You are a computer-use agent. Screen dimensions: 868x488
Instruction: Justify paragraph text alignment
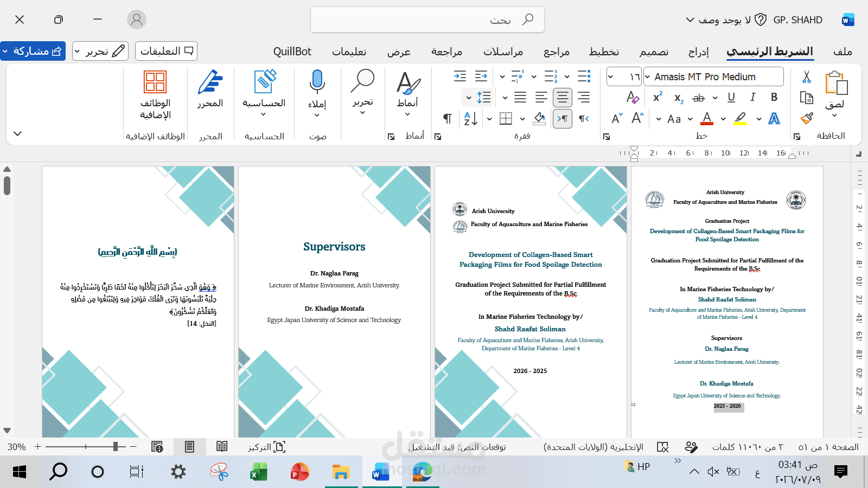pyautogui.click(x=520, y=97)
